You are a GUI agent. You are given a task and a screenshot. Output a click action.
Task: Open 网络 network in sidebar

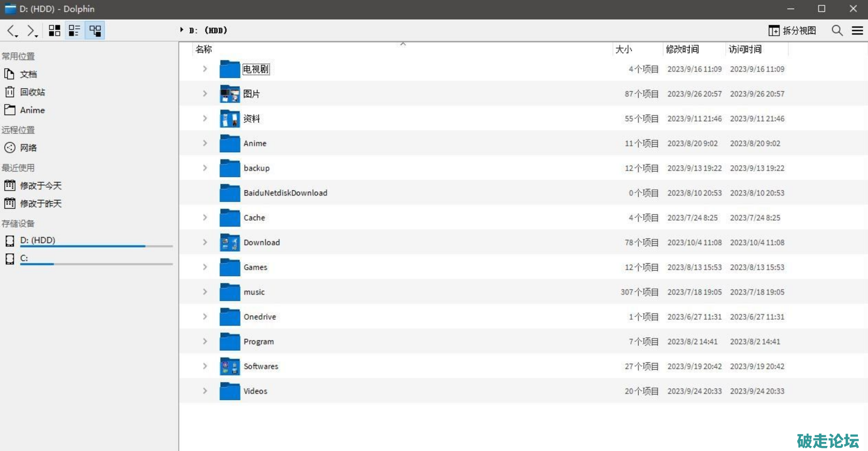(28, 148)
